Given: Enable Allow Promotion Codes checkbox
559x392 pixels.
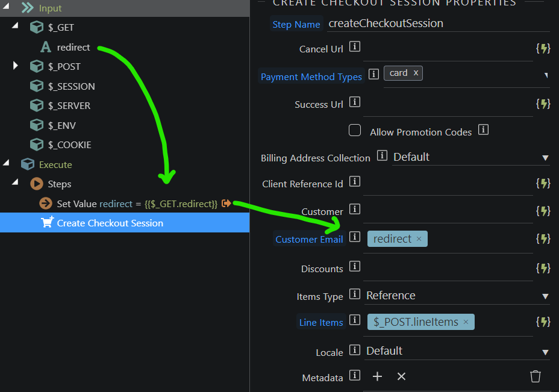Looking at the screenshot, I should [x=355, y=131].
